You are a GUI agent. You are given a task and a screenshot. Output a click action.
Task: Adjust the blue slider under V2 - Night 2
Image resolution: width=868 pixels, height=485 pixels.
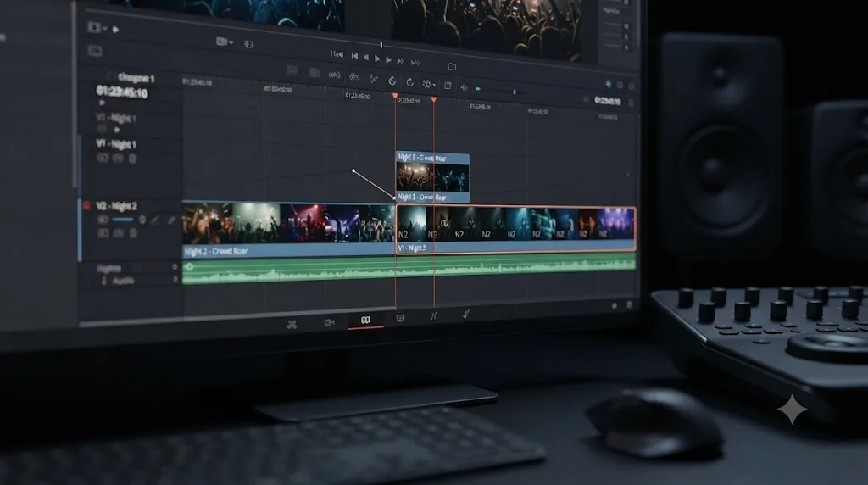coord(122,220)
